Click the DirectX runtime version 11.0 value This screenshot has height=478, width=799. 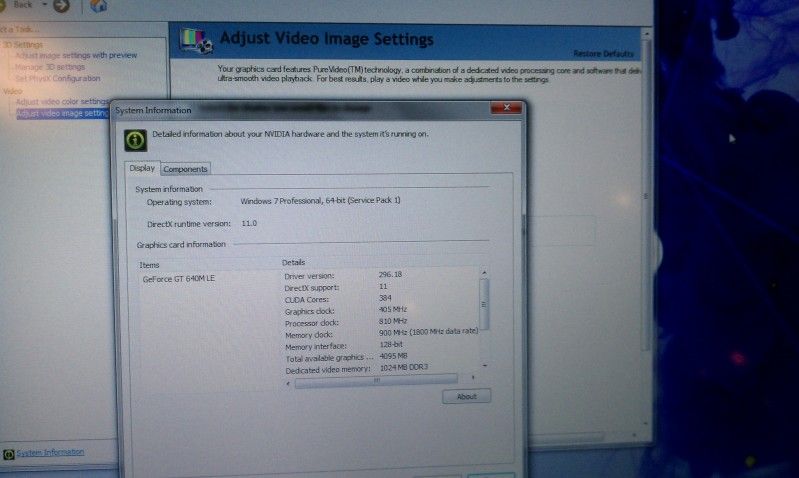pos(249,223)
